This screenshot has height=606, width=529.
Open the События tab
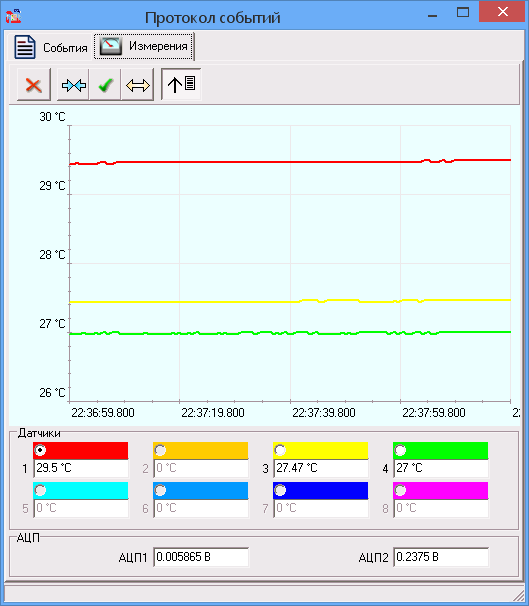coord(50,47)
